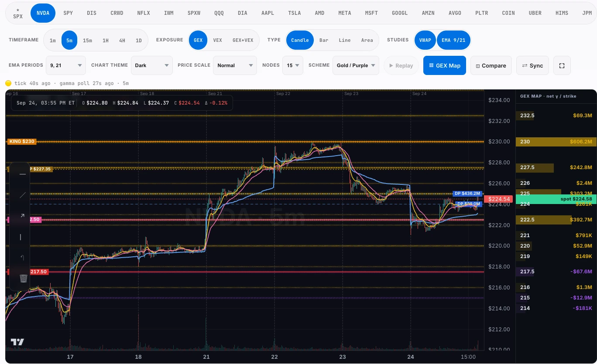Image resolution: width=597 pixels, height=364 pixels.
Task: Switch to the HIMS ticker
Action: click(562, 13)
